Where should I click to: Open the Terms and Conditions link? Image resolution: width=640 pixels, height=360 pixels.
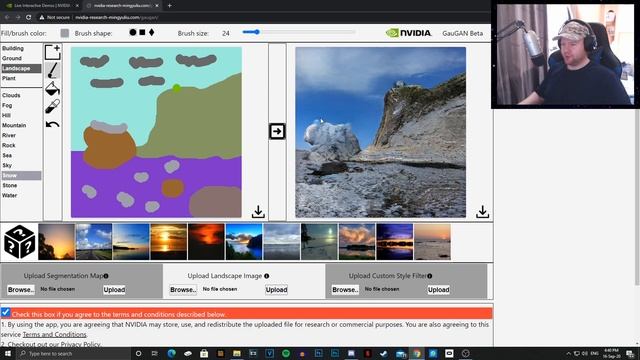(x=54, y=334)
